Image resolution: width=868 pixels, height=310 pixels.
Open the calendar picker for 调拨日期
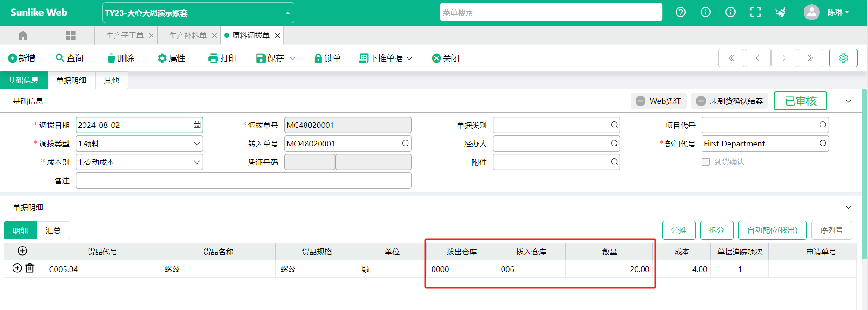(x=197, y=125)
